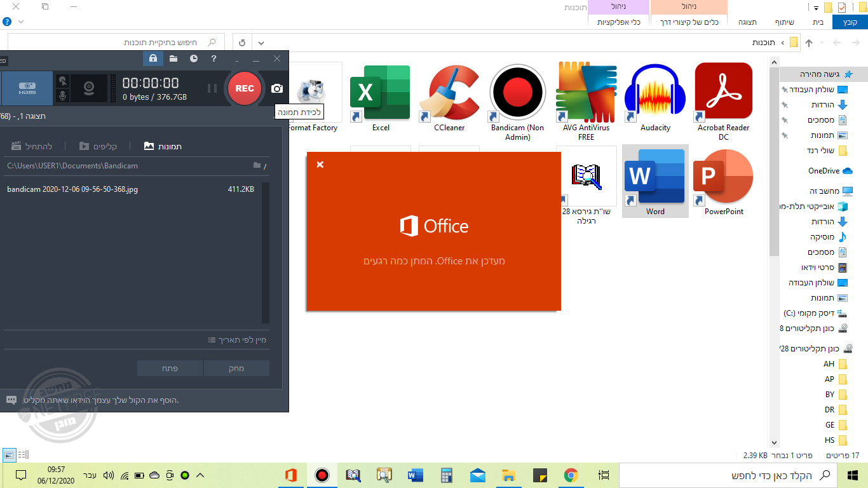Select the Audacity shortcut
Screen dimensions: 868x488
click(x=655, y=98)
